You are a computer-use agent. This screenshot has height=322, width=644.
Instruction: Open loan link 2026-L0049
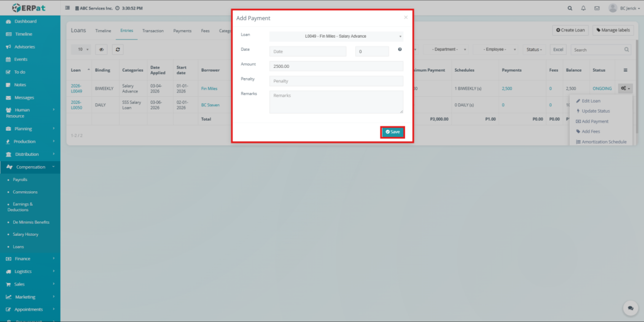(76, 88)
